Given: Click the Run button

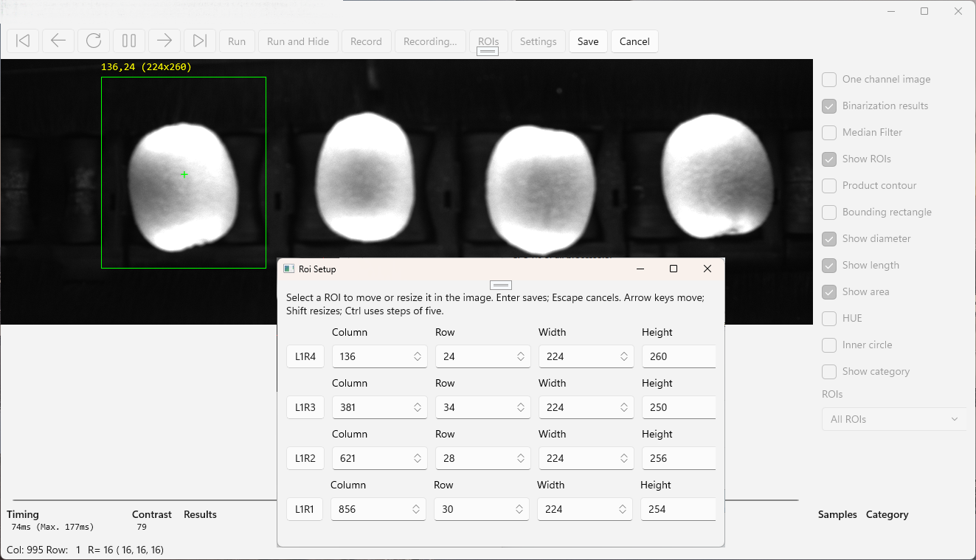Looking at the screenshot, I should click(x=237, y=41).
